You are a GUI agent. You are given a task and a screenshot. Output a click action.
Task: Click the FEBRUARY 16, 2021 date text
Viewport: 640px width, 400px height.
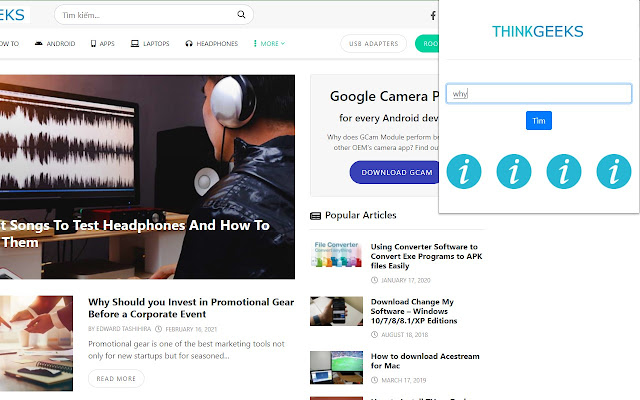click(191, 329)
